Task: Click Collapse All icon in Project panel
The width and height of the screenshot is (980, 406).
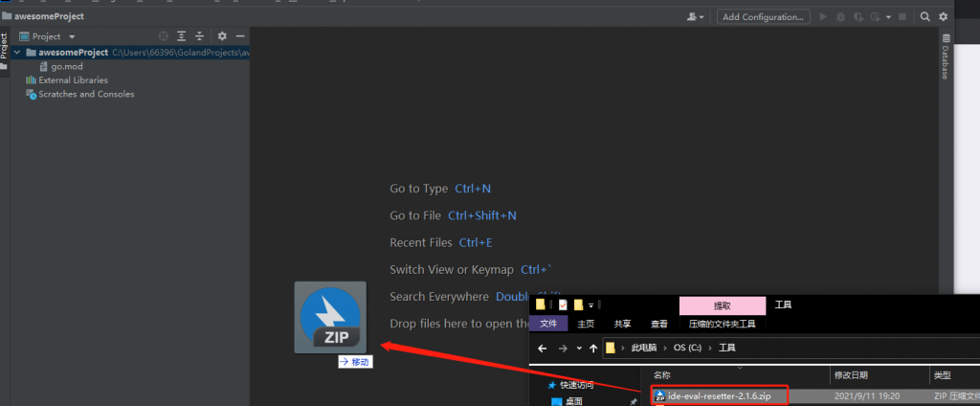Action: pos(199,36)
